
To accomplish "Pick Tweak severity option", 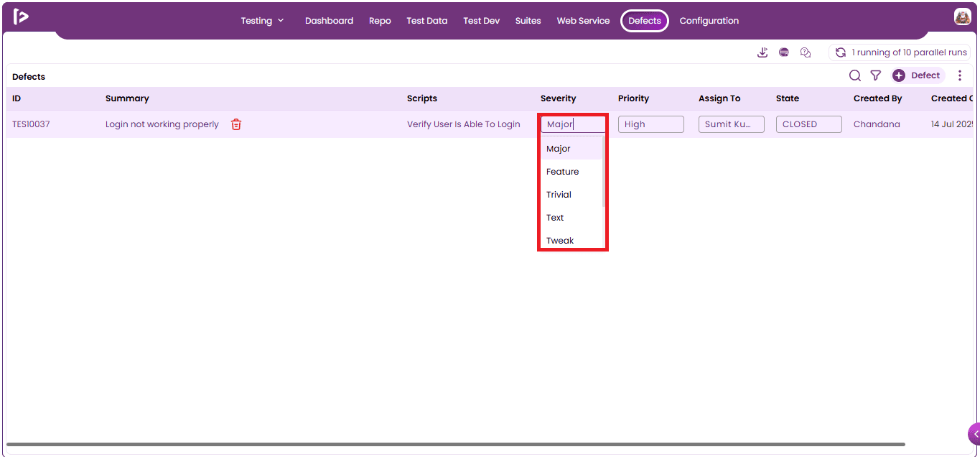I will 571,241.
